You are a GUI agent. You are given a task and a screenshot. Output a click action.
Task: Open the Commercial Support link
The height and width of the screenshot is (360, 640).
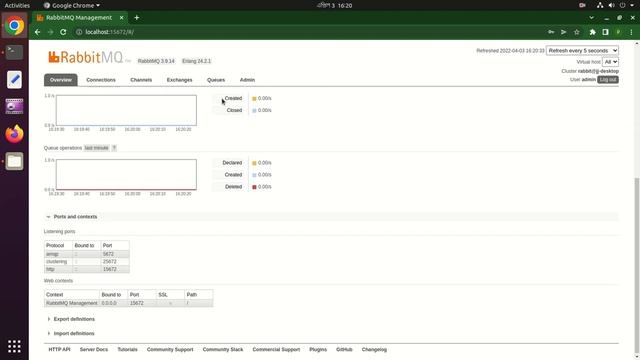[276, 350]
